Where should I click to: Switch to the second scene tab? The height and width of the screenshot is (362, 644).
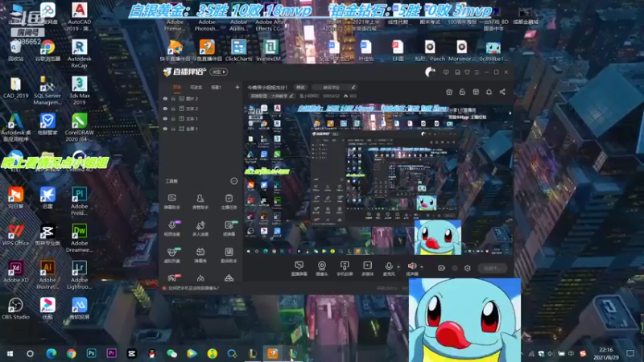[x=196, y=87]
